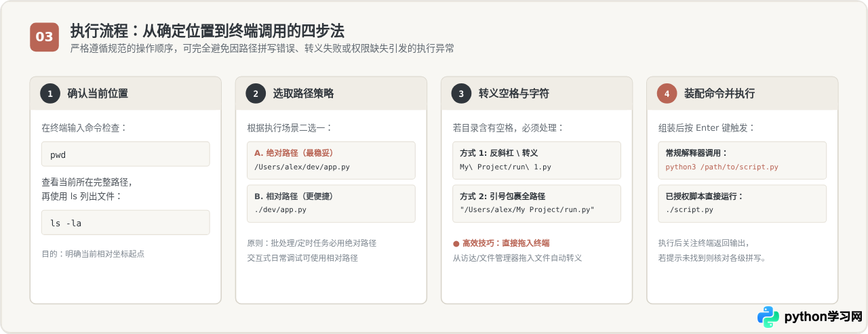Click the text "根据执行场景二选一："
Screen dimensions: 868x334
click(x=290, y=127)
